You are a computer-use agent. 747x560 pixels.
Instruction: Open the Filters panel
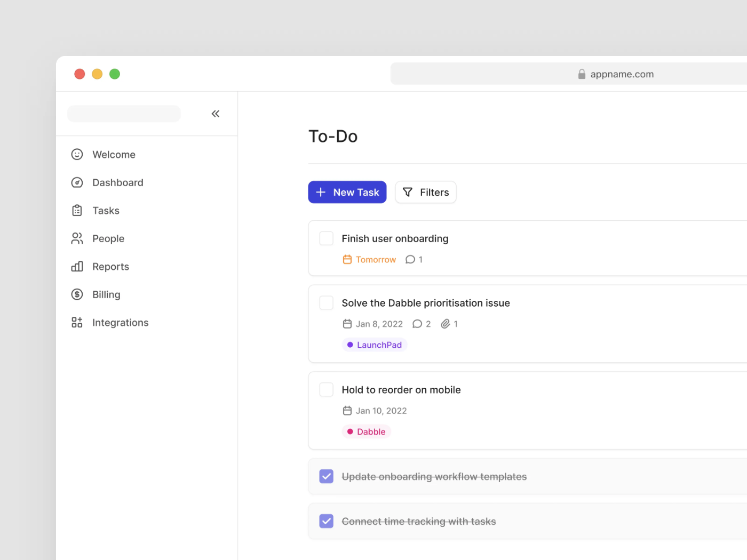[425, 192]
